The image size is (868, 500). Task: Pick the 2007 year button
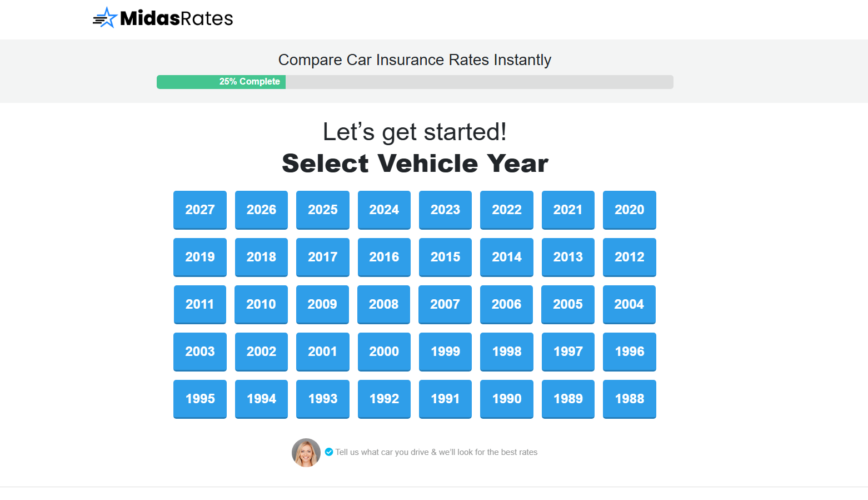coord(445,304)
